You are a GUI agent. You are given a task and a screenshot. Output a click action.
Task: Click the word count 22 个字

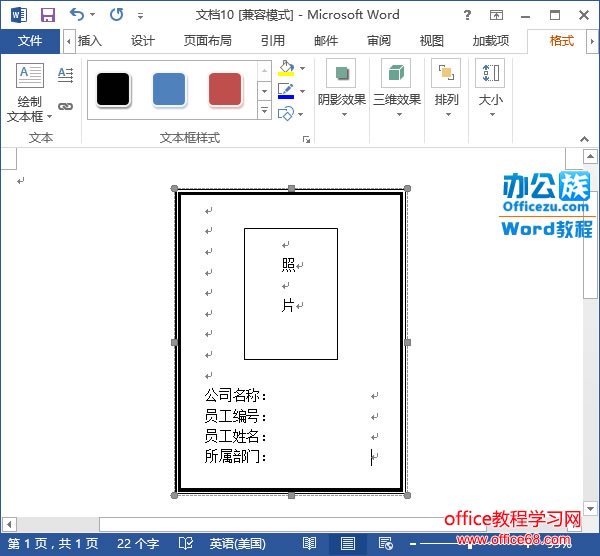[x=138, y=543]
